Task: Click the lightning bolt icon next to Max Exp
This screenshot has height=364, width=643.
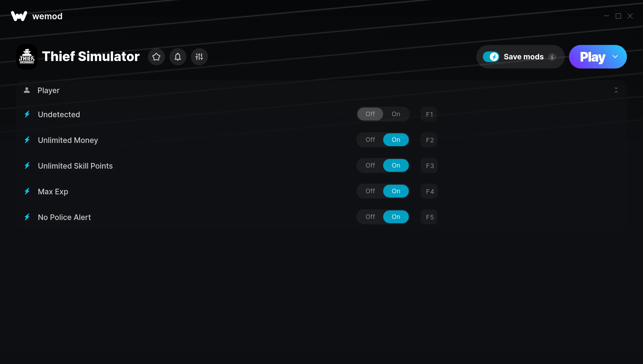Action: 27,191
